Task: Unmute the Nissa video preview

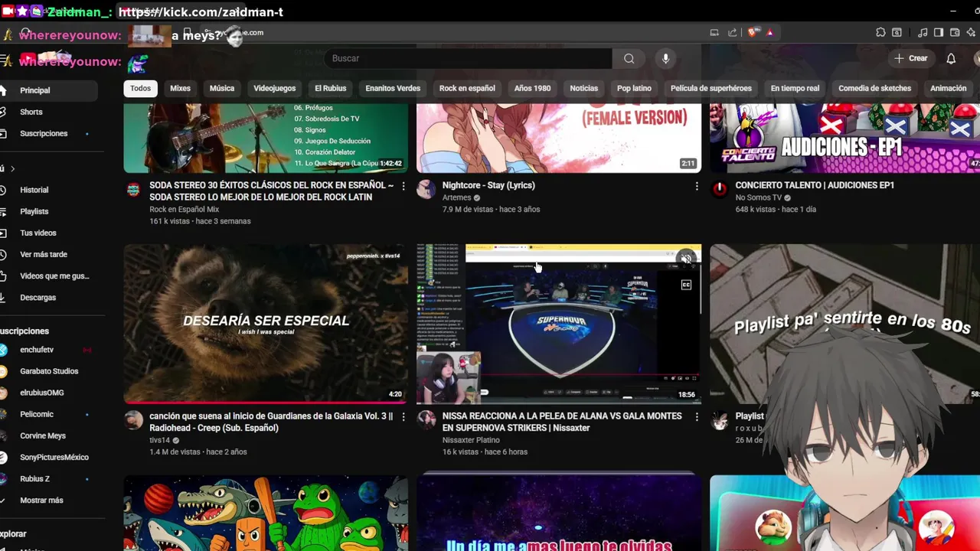Action: click(x=686, y=259)
